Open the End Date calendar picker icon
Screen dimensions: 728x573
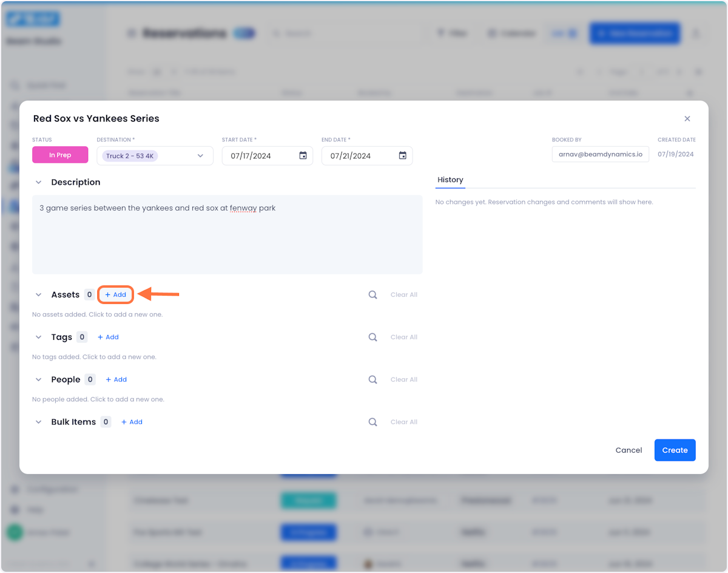403,155
